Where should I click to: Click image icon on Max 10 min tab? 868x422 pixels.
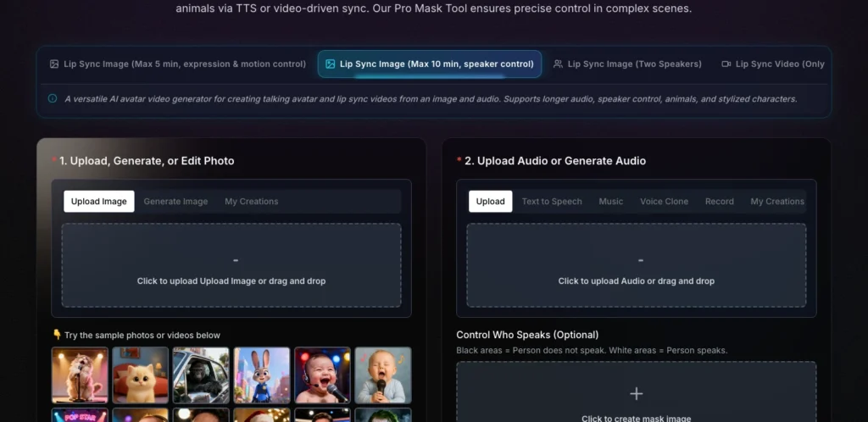tap(330, 64)
